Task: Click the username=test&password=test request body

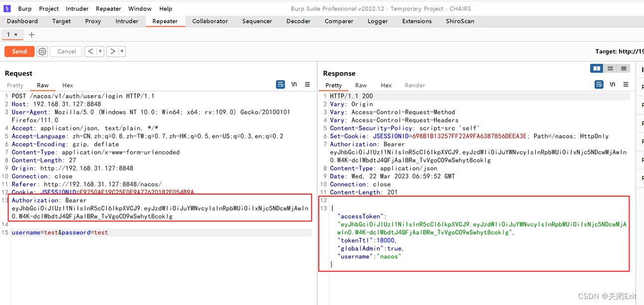Action: (x=60, y=232)
